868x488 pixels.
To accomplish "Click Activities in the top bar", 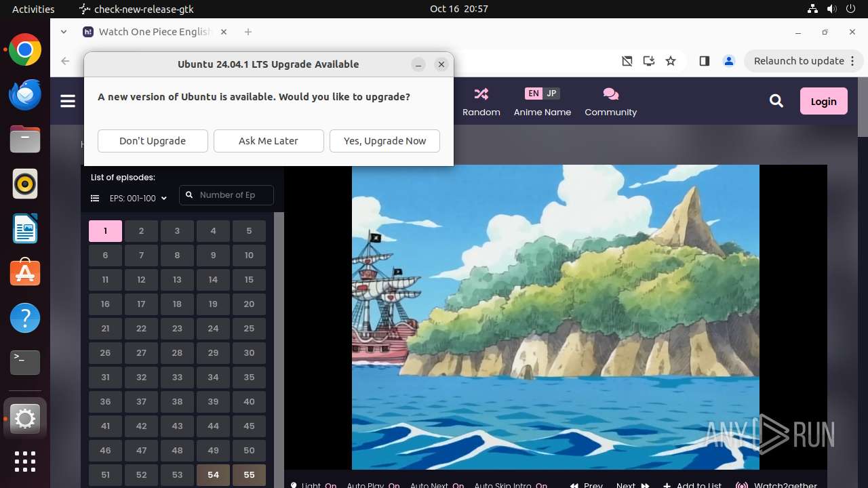I will tap(33, 9).
